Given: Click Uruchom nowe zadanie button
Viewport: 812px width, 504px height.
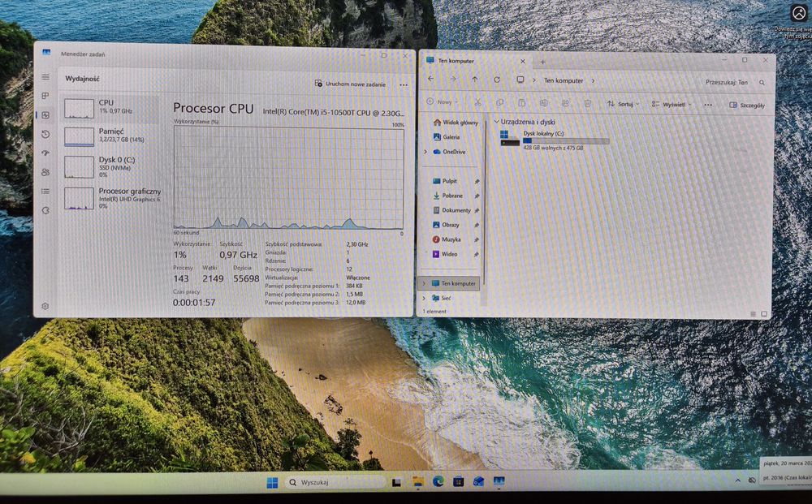Looking at the screenshot, I should coord(350,84).
